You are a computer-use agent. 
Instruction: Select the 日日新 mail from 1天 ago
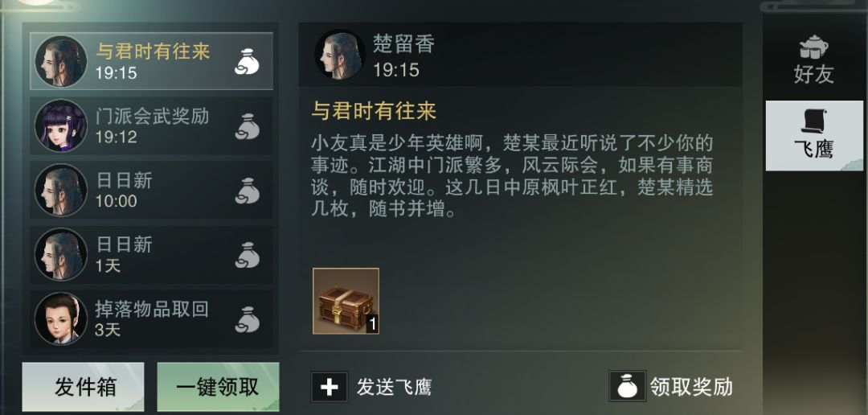151,255
